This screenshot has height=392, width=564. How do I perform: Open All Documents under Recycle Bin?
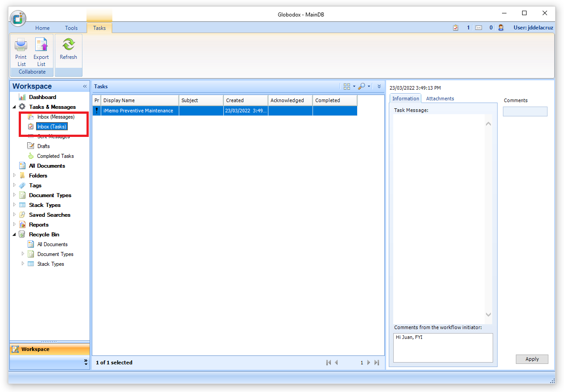coord(52,244)
